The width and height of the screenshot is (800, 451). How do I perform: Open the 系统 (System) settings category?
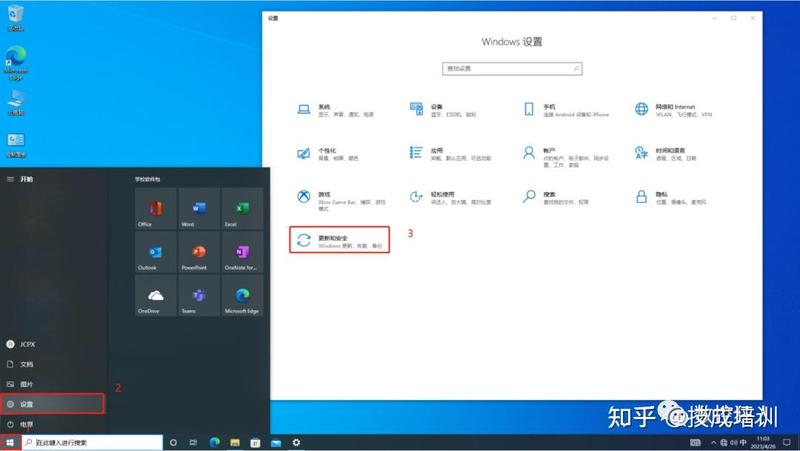(x=335, y=110)
